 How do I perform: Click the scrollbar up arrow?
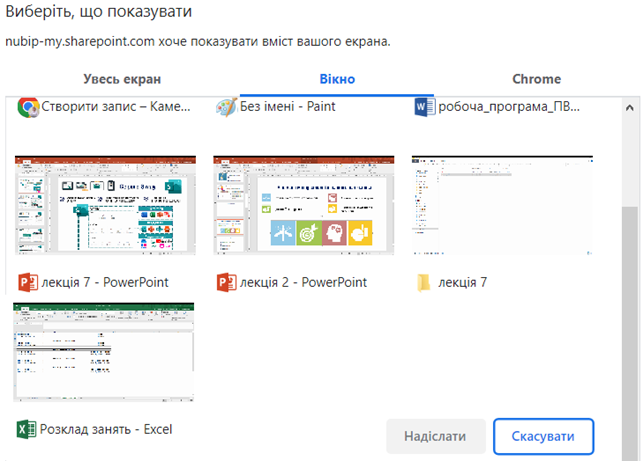tap(631, 105)
